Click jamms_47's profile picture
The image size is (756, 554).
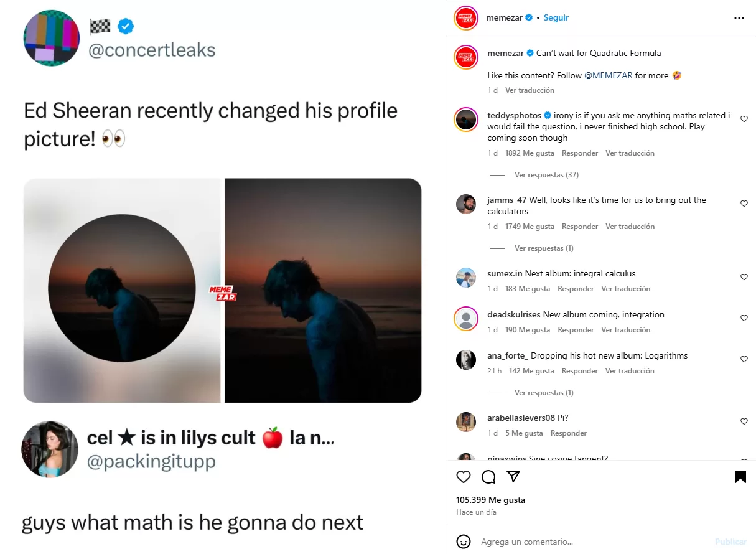tap(466, 204)
